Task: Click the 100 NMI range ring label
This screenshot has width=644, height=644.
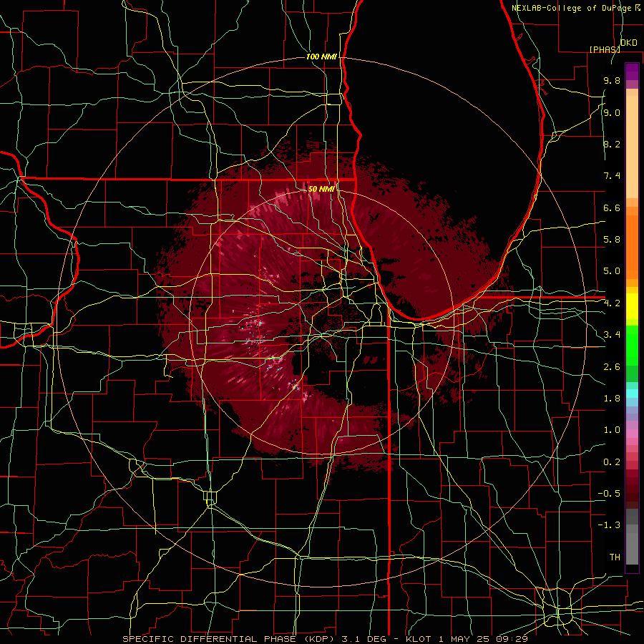Action: 321,57
